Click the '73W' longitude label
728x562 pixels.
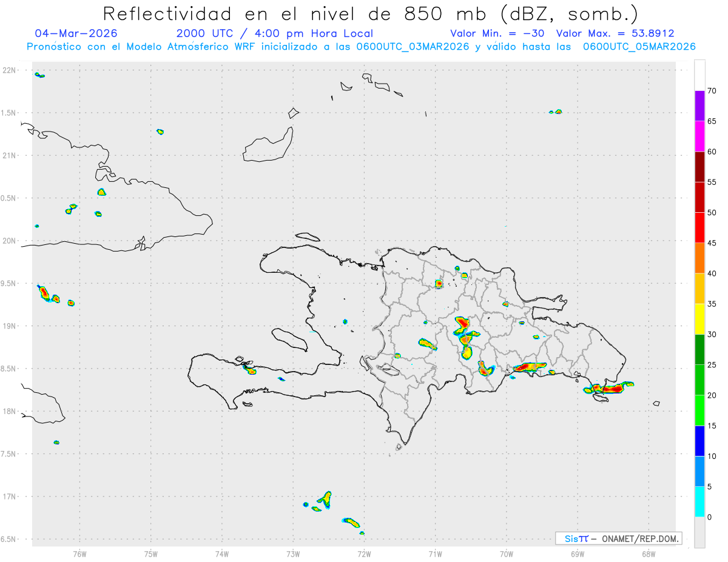tap(293, 554)
